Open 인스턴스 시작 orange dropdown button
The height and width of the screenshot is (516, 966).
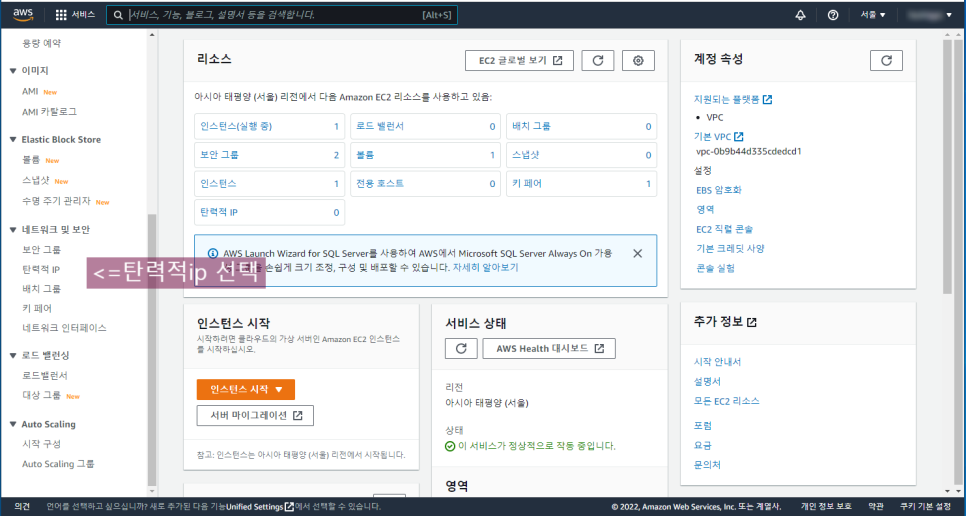[x=246, y=390]
